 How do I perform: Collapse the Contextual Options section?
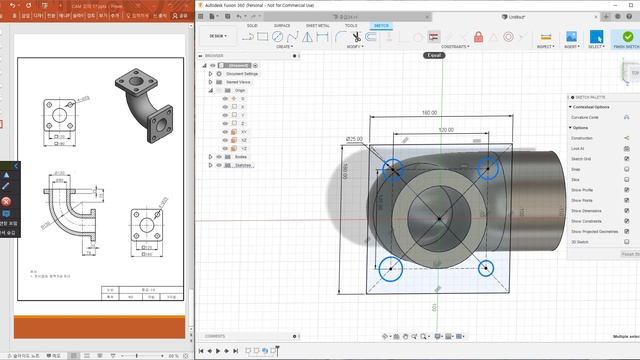point(571,107)
